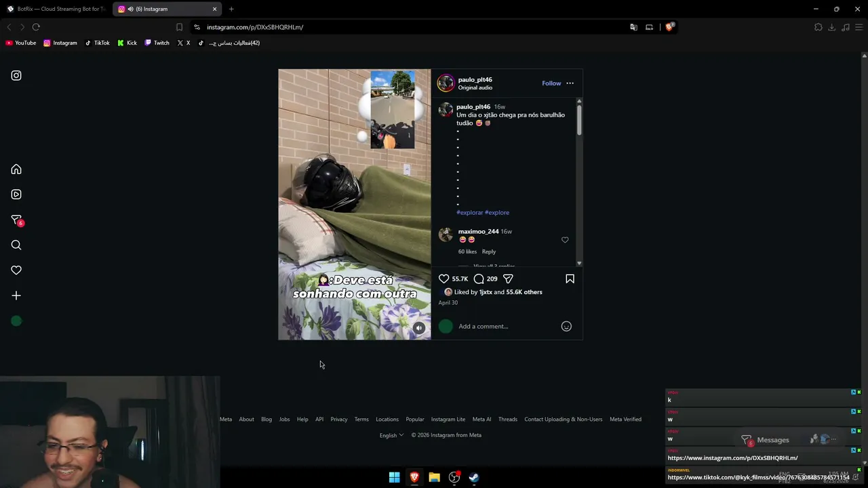Reply to maximoo_244's comment
The width and height of the screenshot is (868, 488).
point(488,252)
